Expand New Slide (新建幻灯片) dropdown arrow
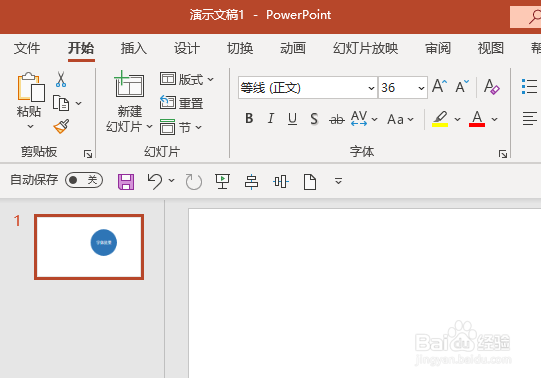This screenshot has width=541, height=378. point(149,127)
